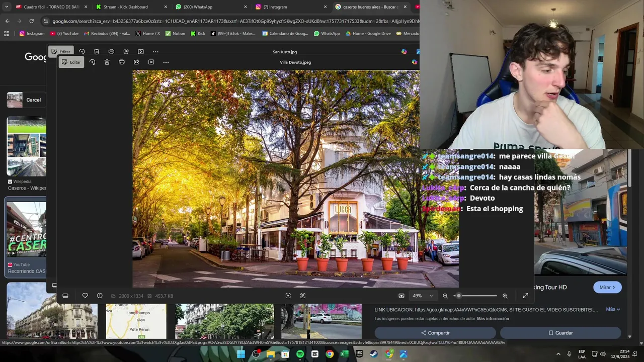644x362 pixels.
Task: Show hidden system tray icons
Action: pos(558,354)
